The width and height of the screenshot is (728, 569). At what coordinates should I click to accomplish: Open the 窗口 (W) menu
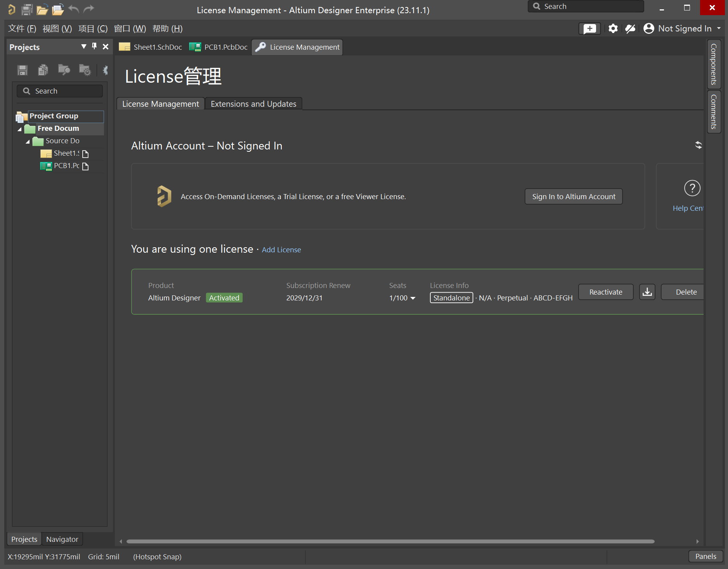click(x=130, y=29)
